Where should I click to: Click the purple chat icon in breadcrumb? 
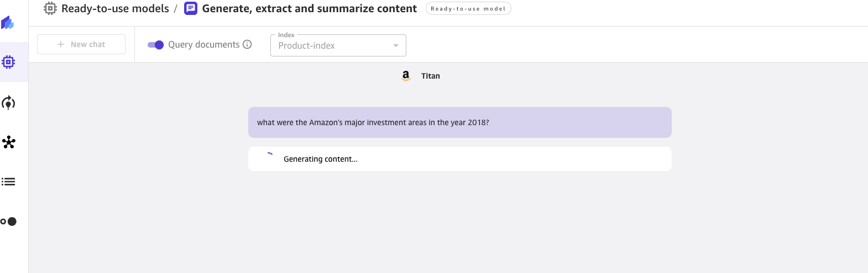coord(191,8)
